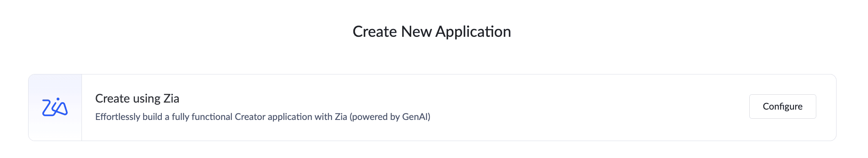Screen dimensions: 868x158
Task: Click the "Create New Application" heading
Action: 432,31
